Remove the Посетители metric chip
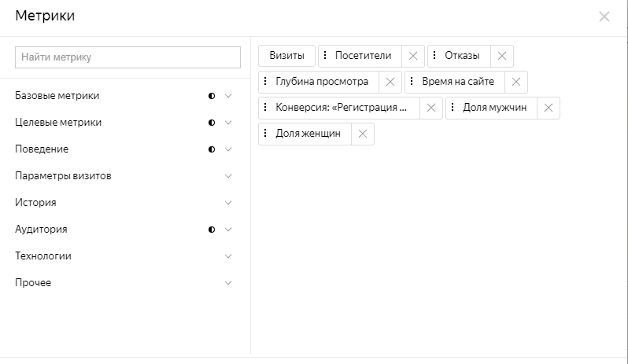This screenshot has height=364, width=628. 413,56
